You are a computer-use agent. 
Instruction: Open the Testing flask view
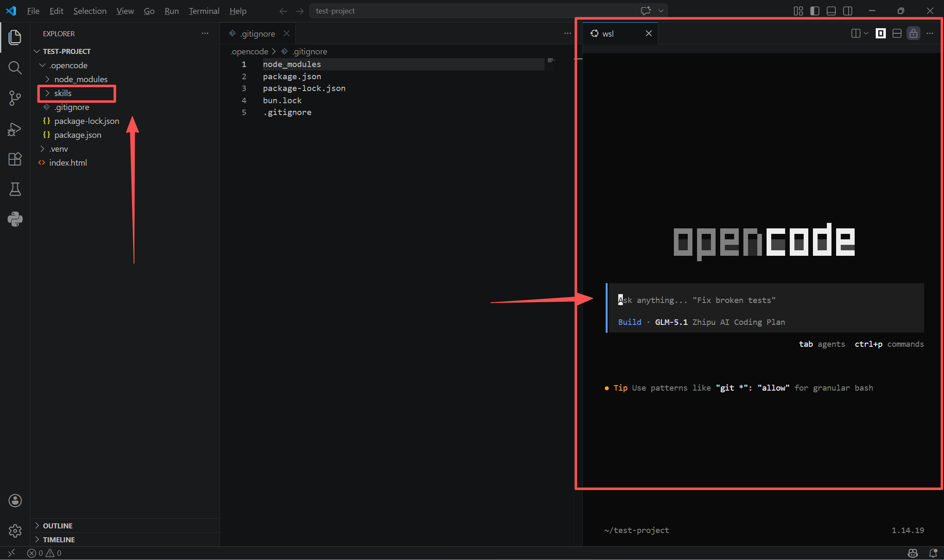(x=15, y=189)
